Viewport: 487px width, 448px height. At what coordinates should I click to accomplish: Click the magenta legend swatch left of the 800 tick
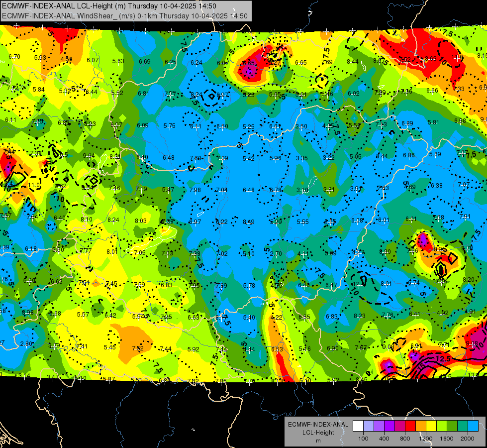tap(400, 426)
